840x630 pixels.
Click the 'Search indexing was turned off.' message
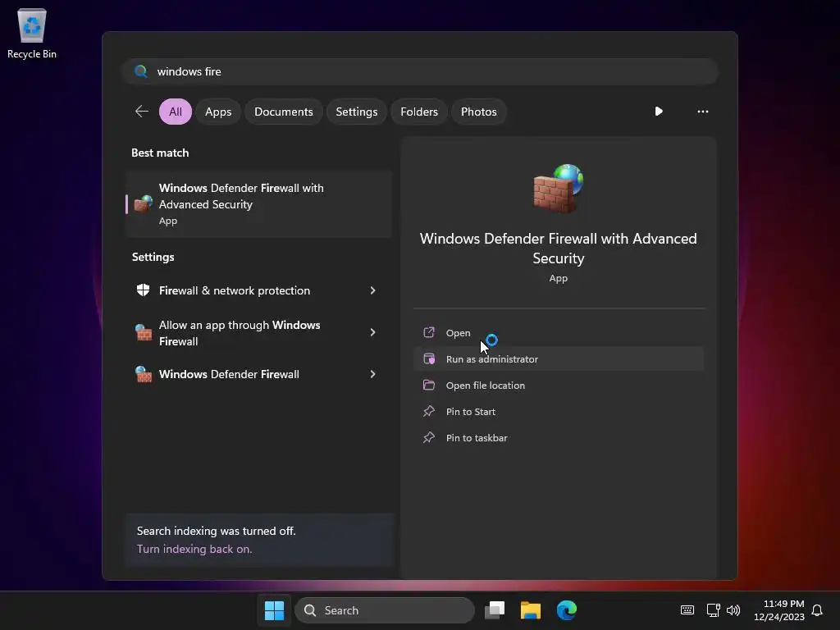click(x=216, y=531)
